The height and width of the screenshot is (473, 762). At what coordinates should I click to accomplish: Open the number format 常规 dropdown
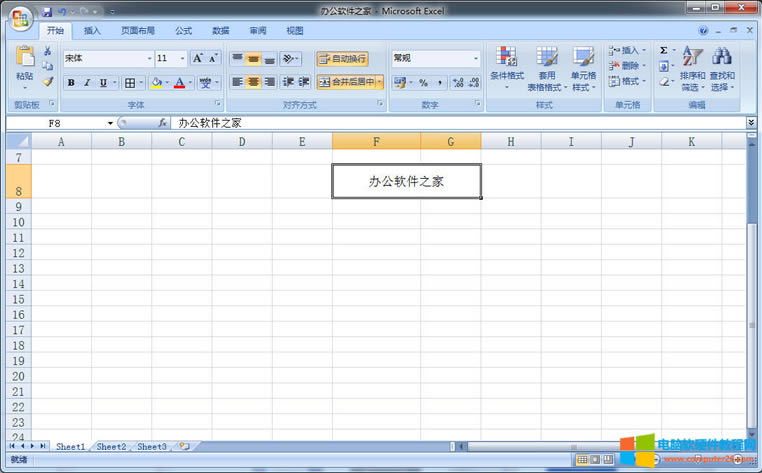tap(475, 59)
